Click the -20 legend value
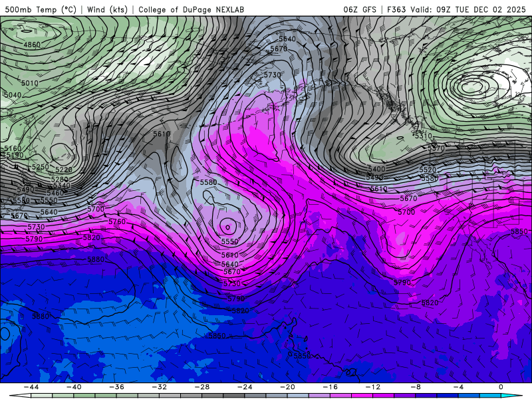 [287, 387]
